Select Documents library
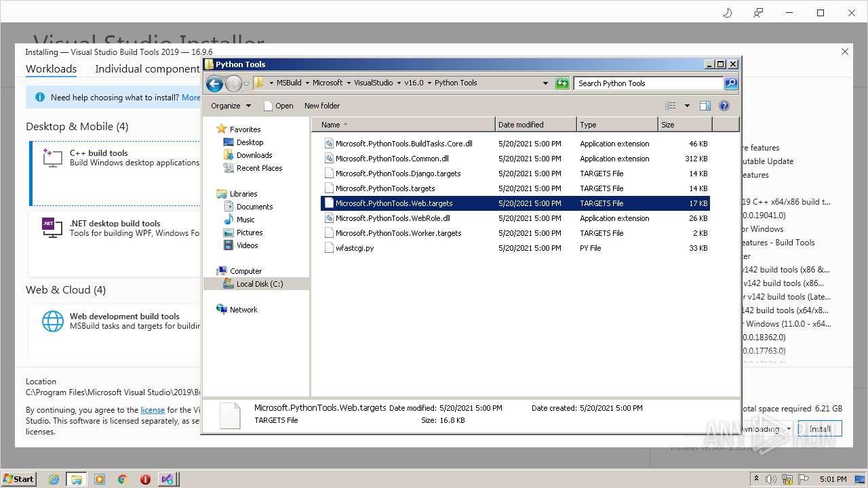 (254, 207)
